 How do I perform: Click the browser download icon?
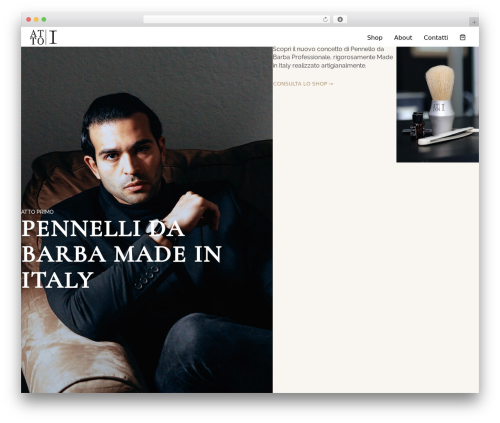click(x=340, y=19)
